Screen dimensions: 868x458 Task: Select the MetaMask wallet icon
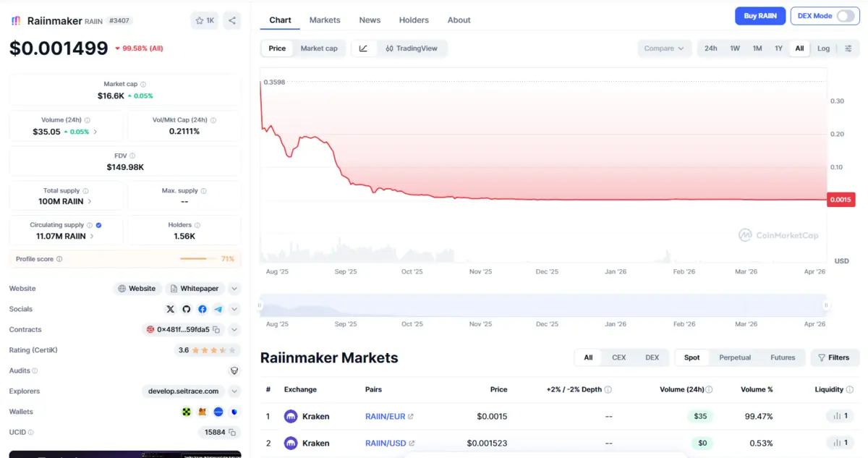203,412
